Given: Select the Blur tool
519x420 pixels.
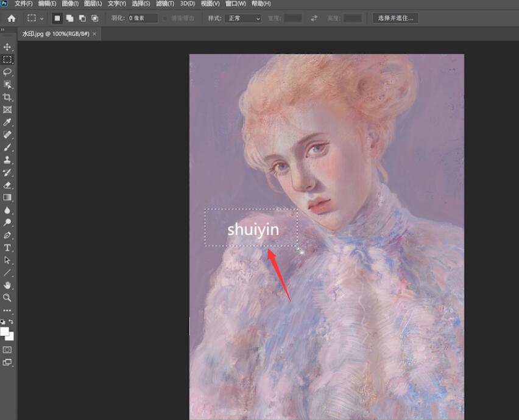Looking at the screenshot, I should (x=7, y=210).
